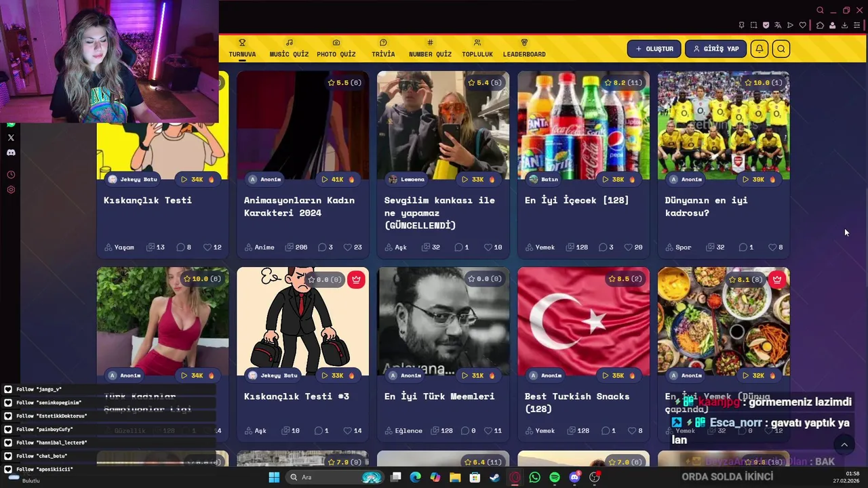Open Dünyanın en iyi kadrosu? title

click(706, 206)
